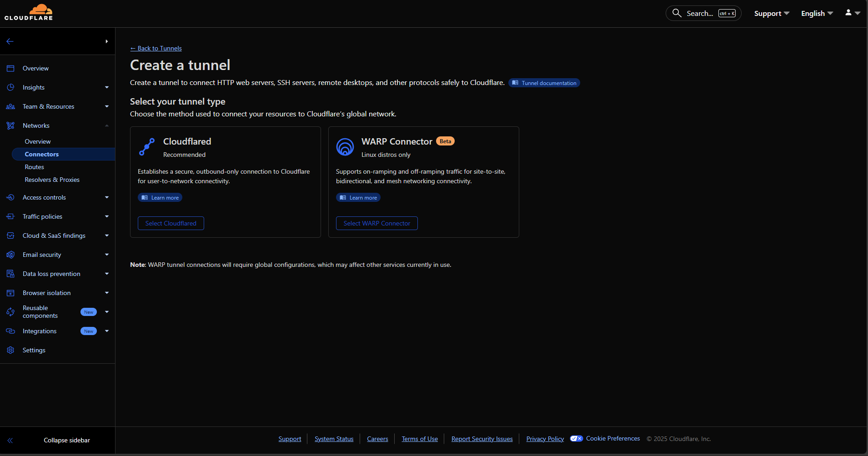
Task: Open Settings in the sidebar
Action: [x=34, y=350]
